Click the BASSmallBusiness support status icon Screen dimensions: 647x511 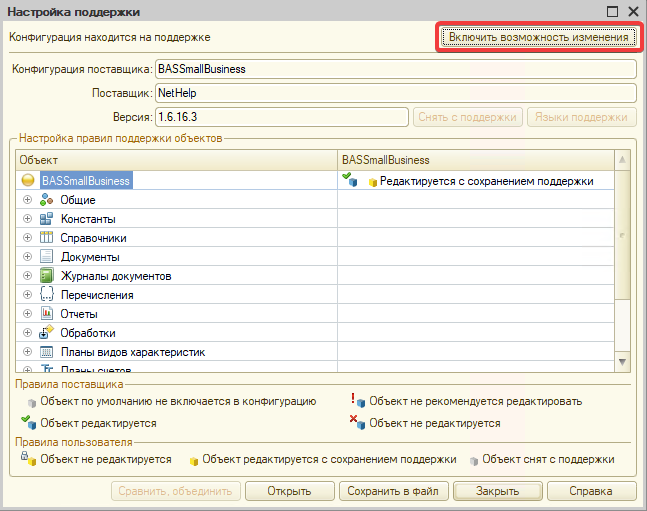349,180
